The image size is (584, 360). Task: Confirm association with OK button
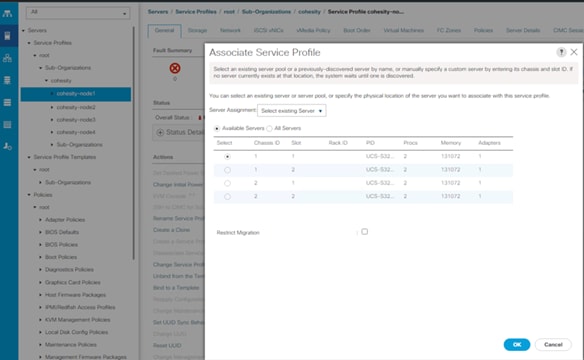[x=517, y=345]
